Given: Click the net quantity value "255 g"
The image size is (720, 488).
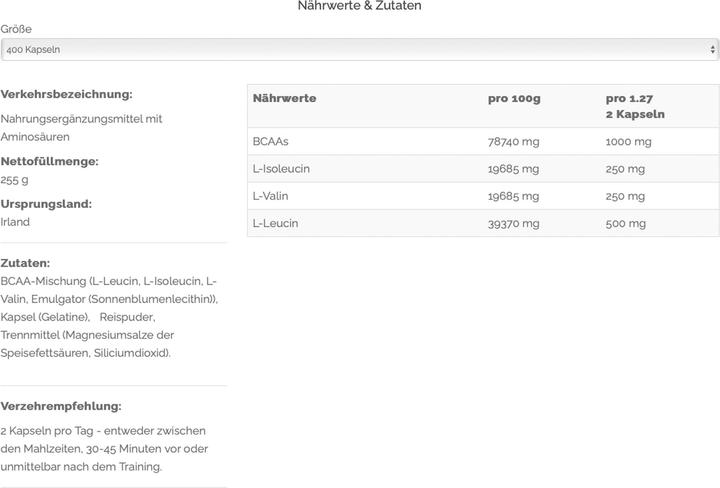Looking at the screenshot, I should (15, 180).
